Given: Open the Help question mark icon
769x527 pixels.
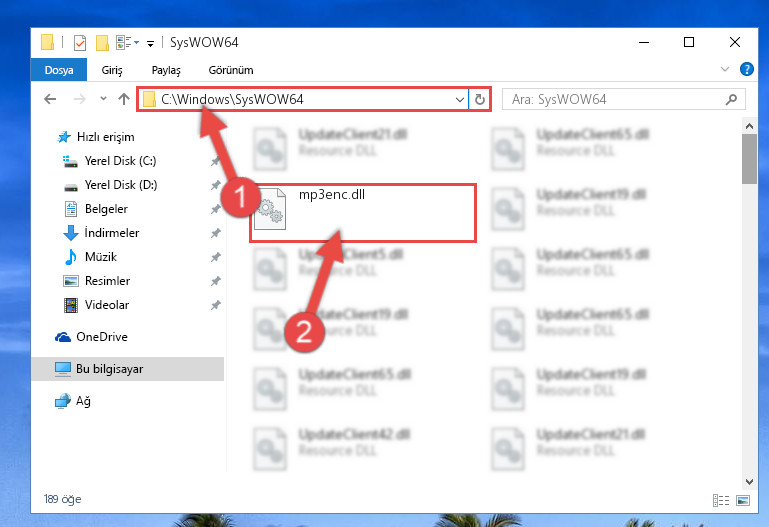Looking at the screenshot, I should (x=746, y=69).
